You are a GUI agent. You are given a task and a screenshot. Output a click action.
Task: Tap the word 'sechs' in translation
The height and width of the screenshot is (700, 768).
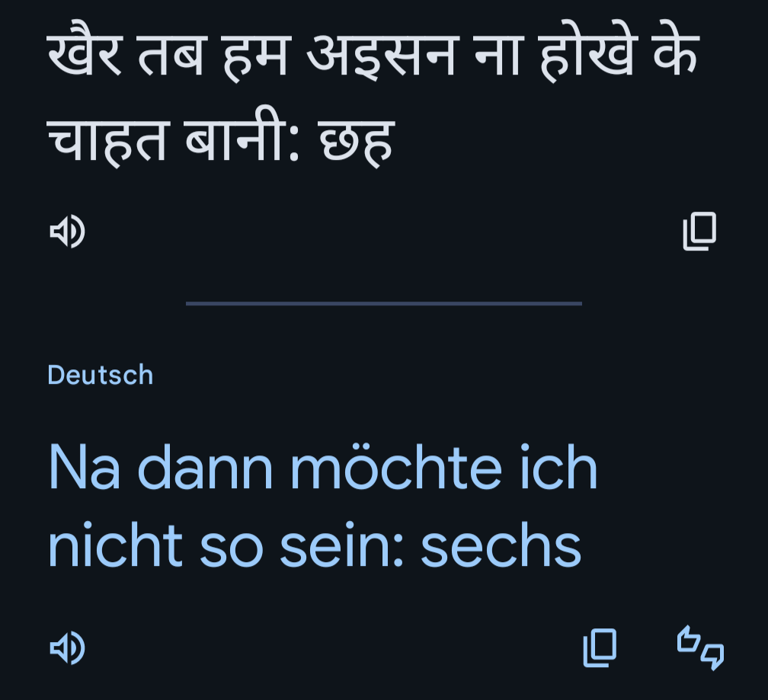501,546
